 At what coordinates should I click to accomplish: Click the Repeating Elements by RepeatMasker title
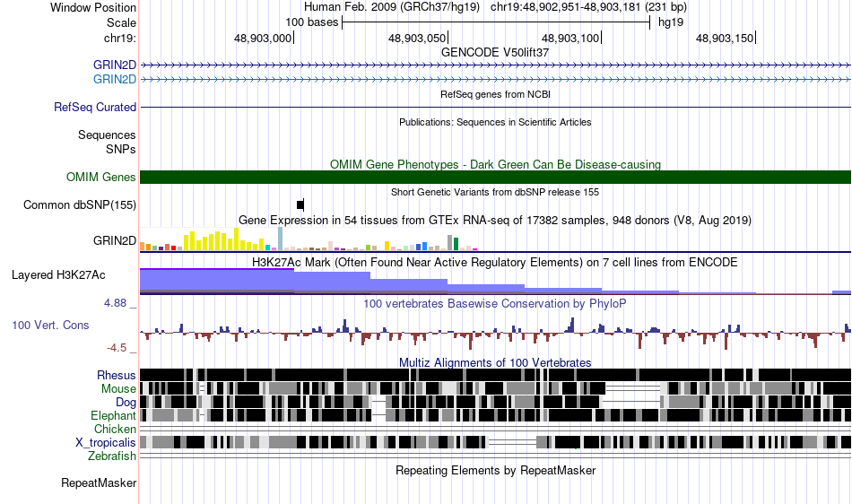coord(495,470)
